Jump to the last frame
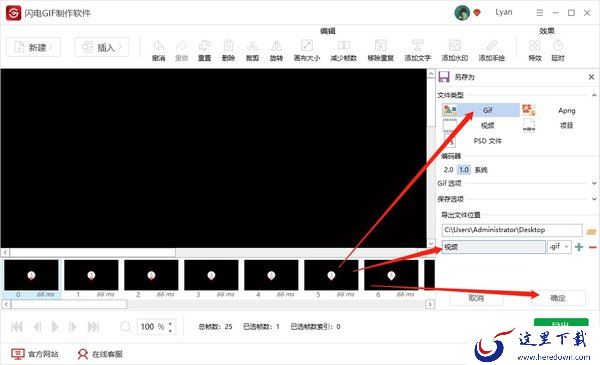The image size is (600, 365). (x=93, y=327)
